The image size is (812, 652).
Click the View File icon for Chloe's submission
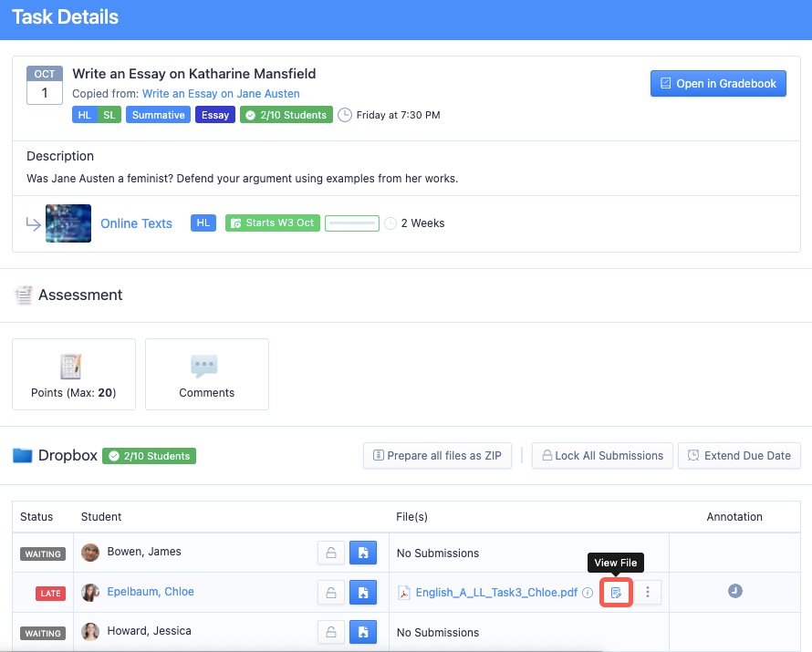616,593
